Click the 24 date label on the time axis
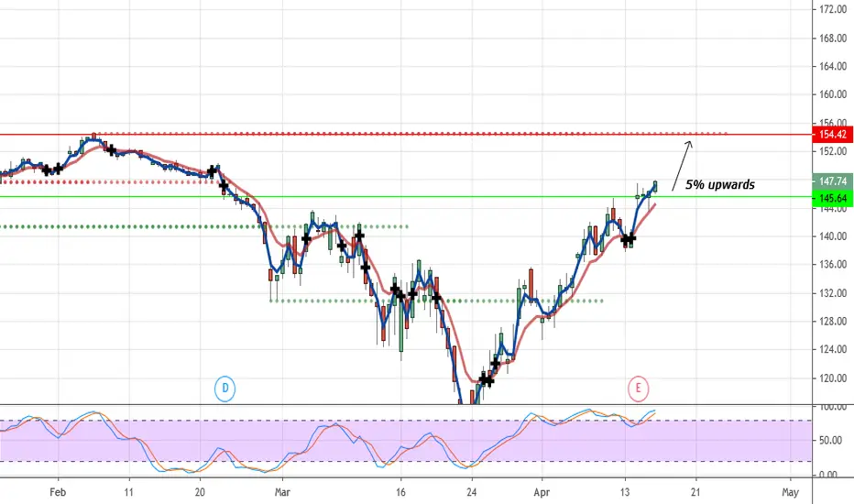 [472, 492]
